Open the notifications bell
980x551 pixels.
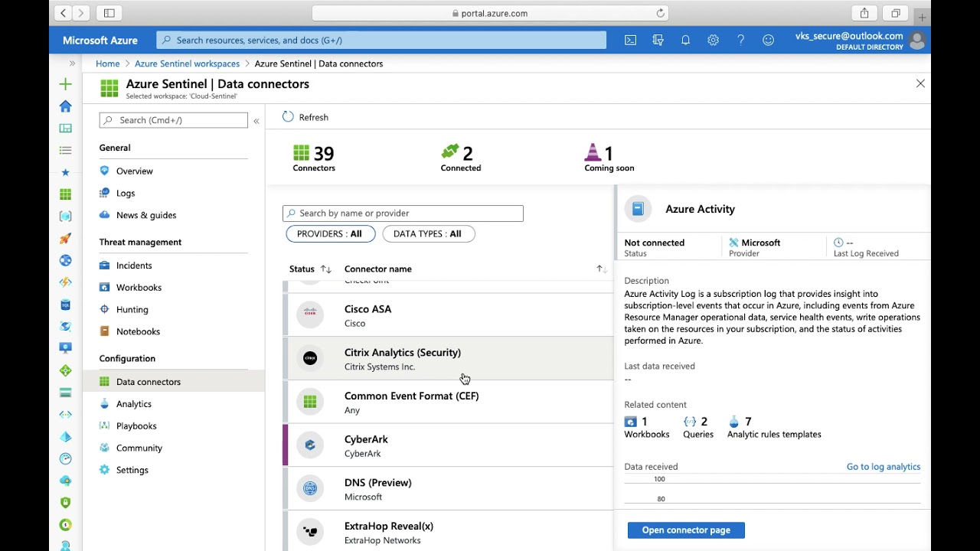pyautogui.click(x=685, y=41)
